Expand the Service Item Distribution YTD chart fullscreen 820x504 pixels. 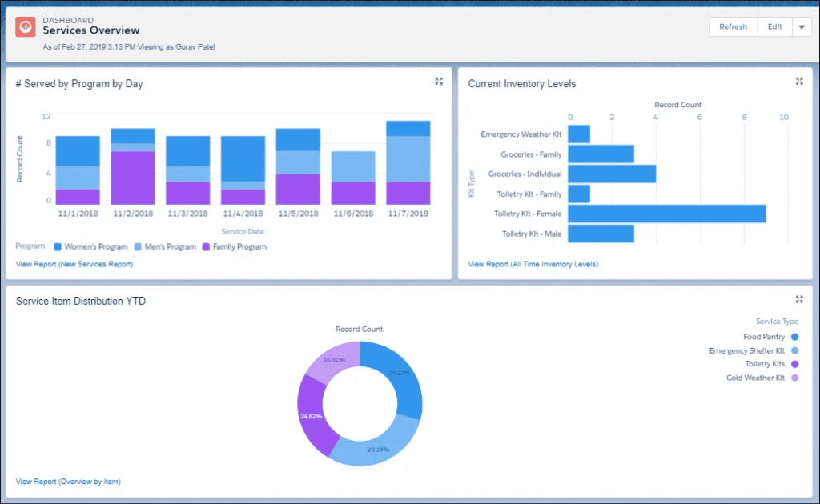(x=799, y=299)
